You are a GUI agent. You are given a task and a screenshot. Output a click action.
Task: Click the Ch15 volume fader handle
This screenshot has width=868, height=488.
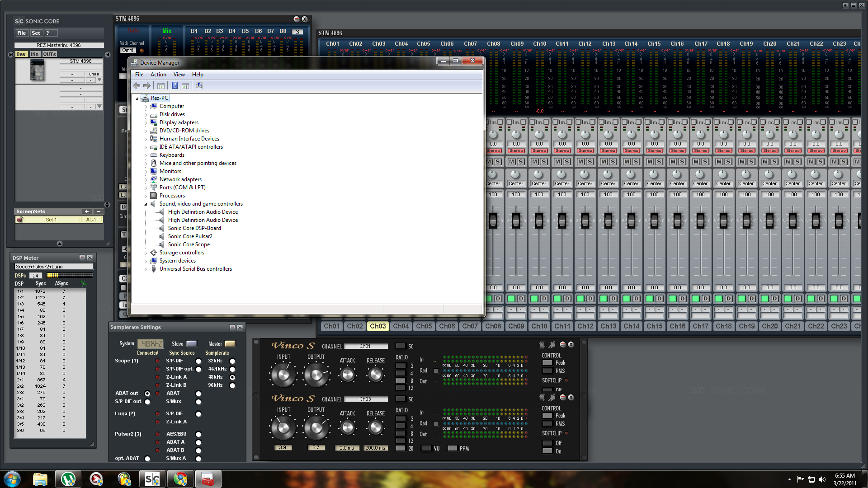coord(655,221)
